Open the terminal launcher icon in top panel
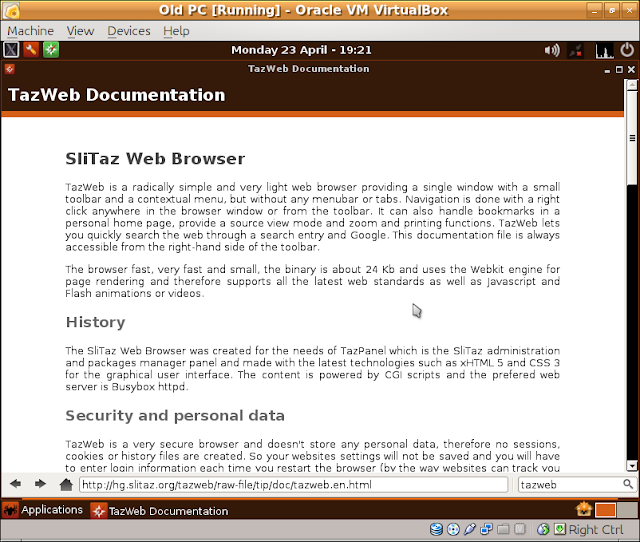 click(11, 50)
